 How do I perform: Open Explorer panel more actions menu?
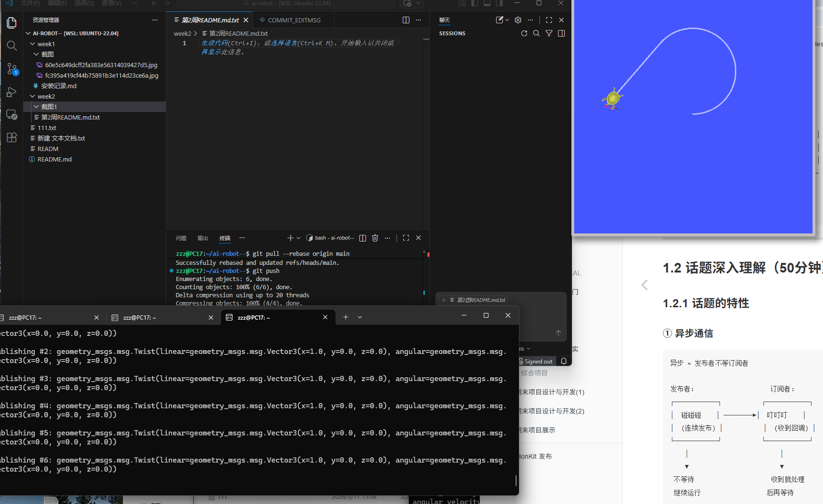point(155,20)
